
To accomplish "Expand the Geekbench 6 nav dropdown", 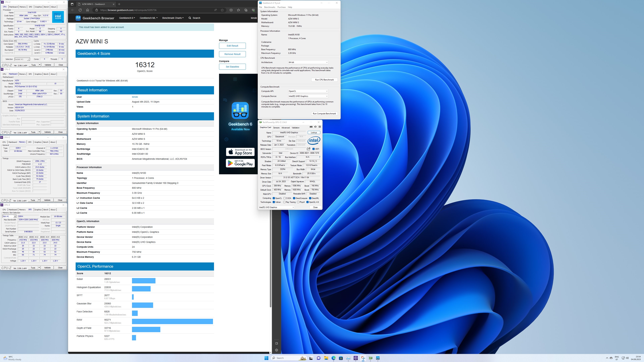I will (x=127, y=18).
